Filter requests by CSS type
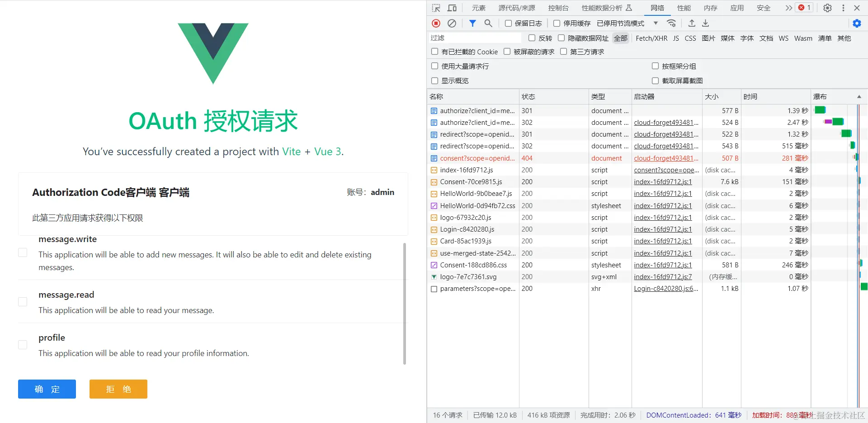The width and height of the screenshot is (868, 423). [x=690, y=38]
